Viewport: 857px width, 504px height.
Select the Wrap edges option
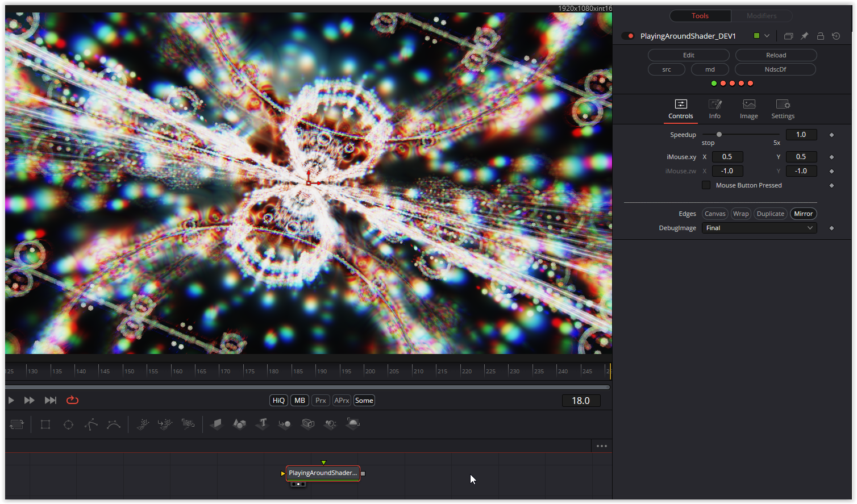pyautogui.click(x=740, y=214)
